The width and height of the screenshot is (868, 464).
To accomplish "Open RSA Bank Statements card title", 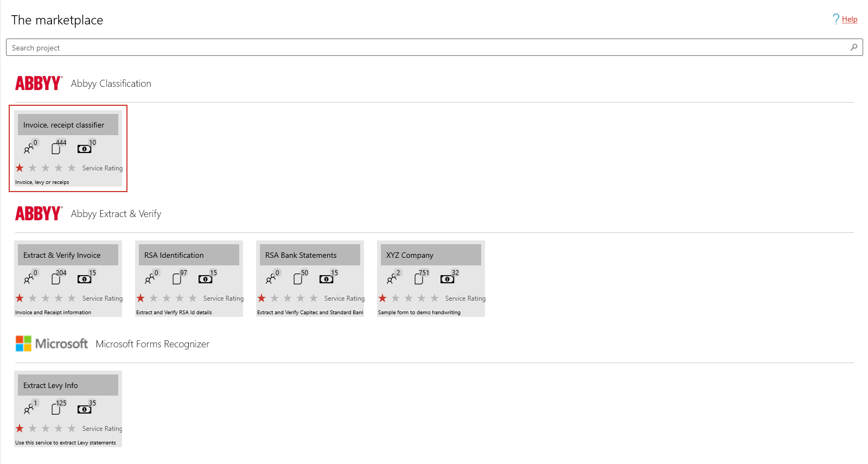I will pos(310,255).
